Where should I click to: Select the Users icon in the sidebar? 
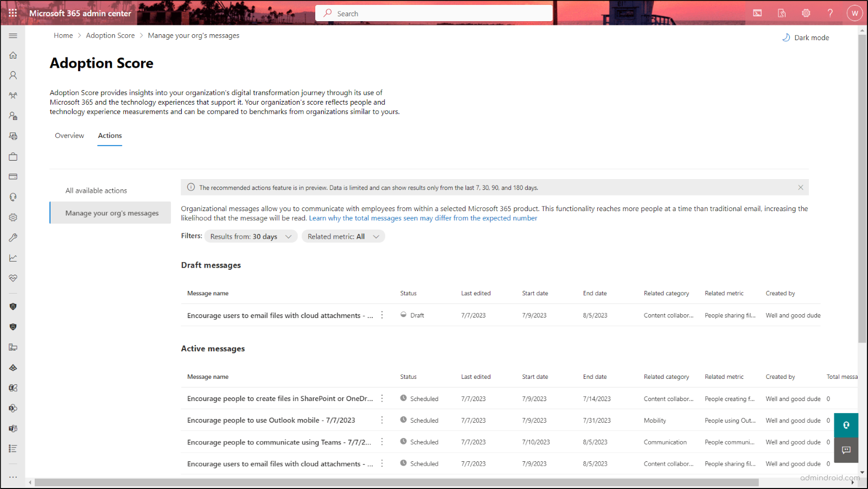pyautogui.click(x=13, y=75)
